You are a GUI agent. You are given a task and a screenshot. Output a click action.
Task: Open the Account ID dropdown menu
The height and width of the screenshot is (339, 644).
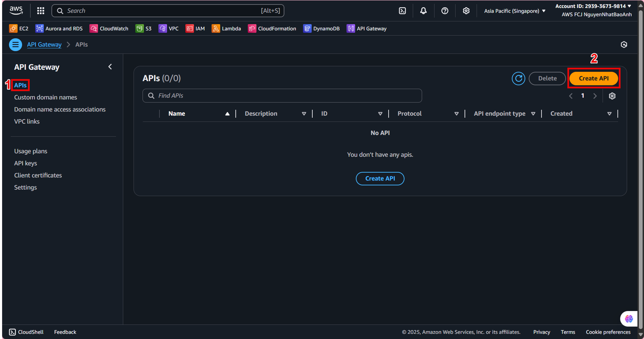pos(593,6)
